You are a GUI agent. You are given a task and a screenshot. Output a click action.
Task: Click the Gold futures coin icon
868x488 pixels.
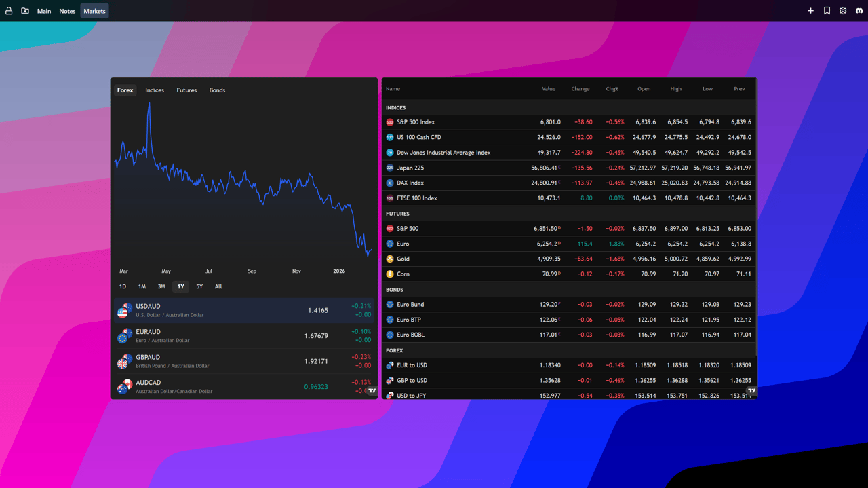coord(391,259)
